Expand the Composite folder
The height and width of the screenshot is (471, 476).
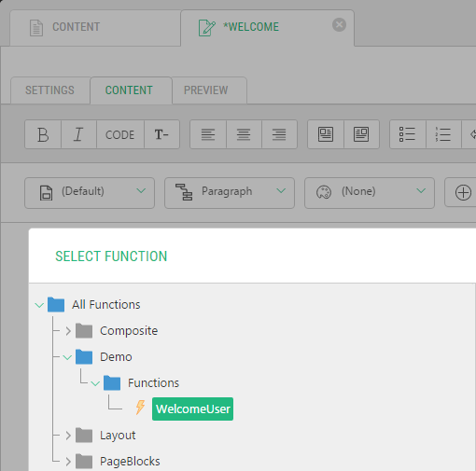click(x=68, y=331)
